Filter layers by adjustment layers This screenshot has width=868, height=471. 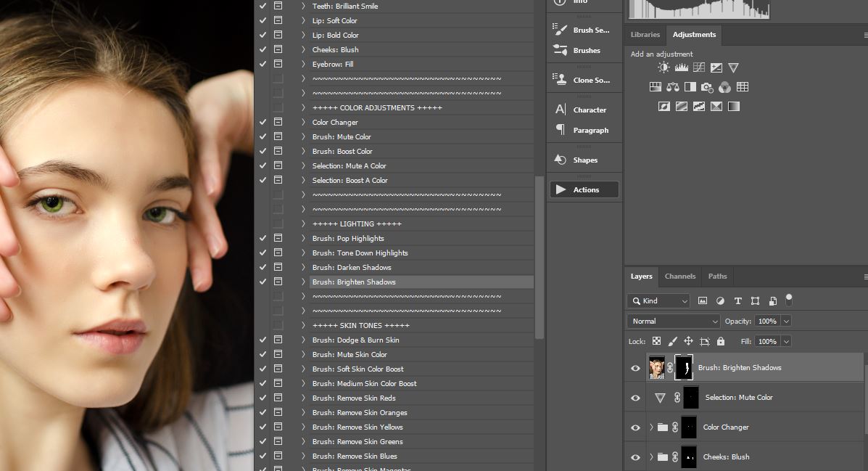coord(720,301)
